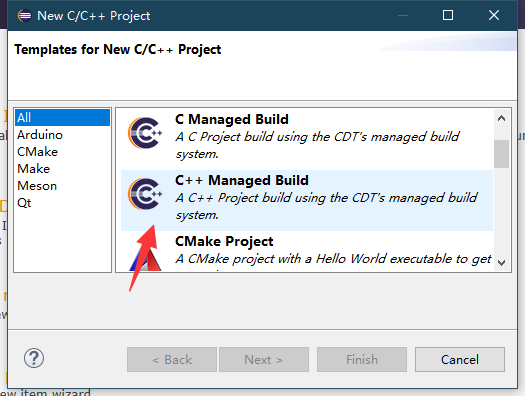This screenshot has height=396, width=525.
Task: Choose the CMake Project template entry
Action: coord(307,251)
